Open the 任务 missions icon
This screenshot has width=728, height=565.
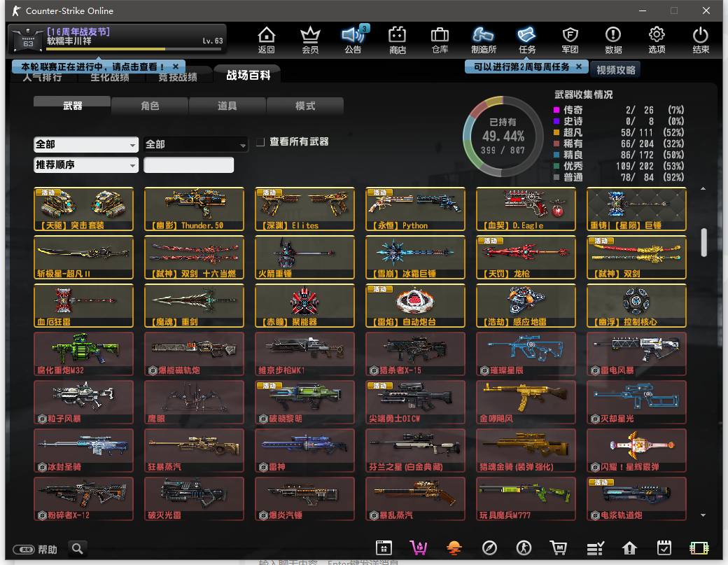tap(527, 39)
